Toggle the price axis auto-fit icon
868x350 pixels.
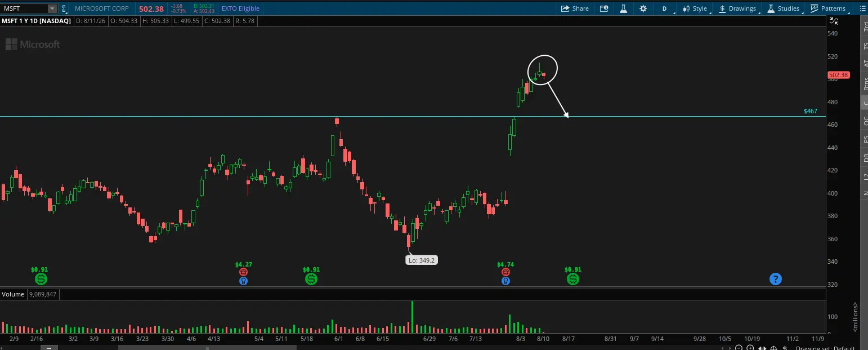pos(834,21)
